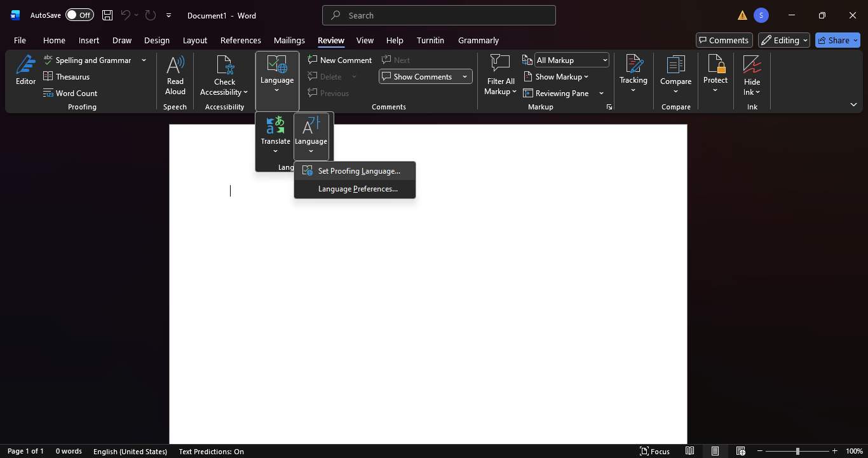868x458 pixels.
Task: Open the Help tab
Action: pyautogui.click(x=395, y=40)
